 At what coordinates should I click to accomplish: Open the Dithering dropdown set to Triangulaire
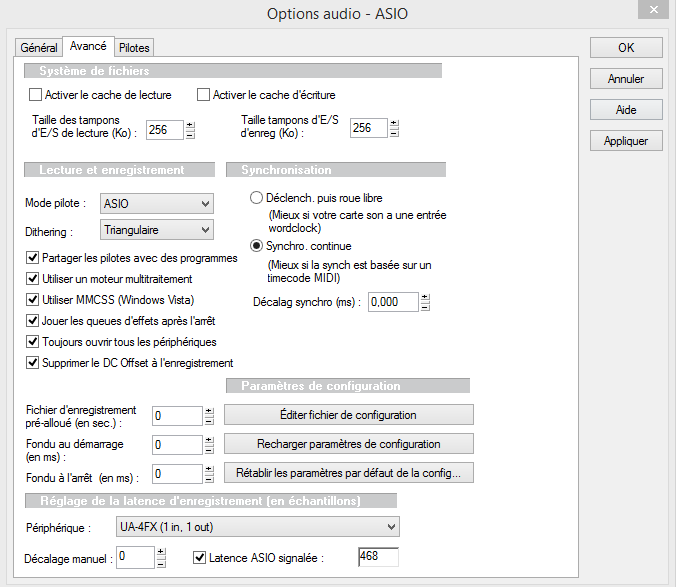(x=156, y=230)
